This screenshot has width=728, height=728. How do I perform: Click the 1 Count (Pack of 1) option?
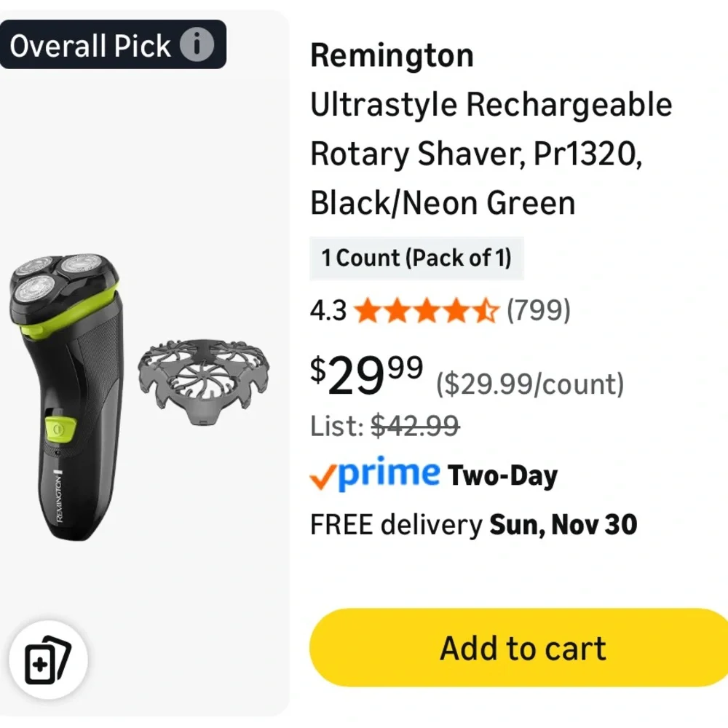pos(416,258)
